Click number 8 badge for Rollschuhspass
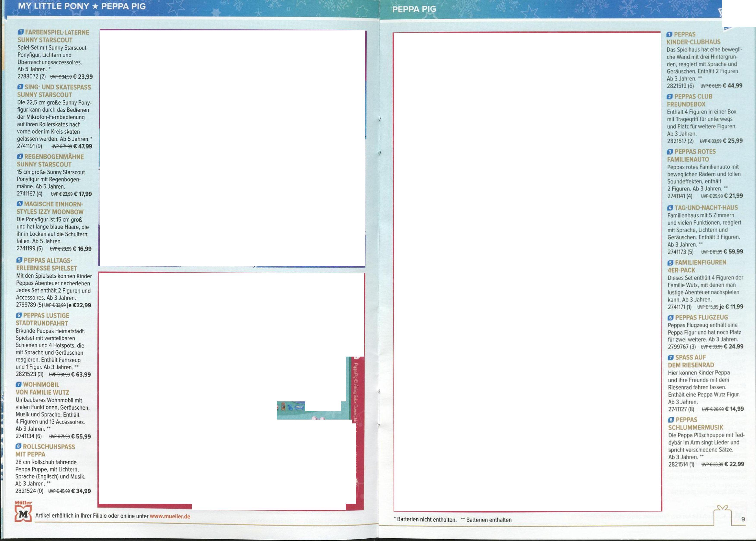756x541 pixels. coord(18,446)
